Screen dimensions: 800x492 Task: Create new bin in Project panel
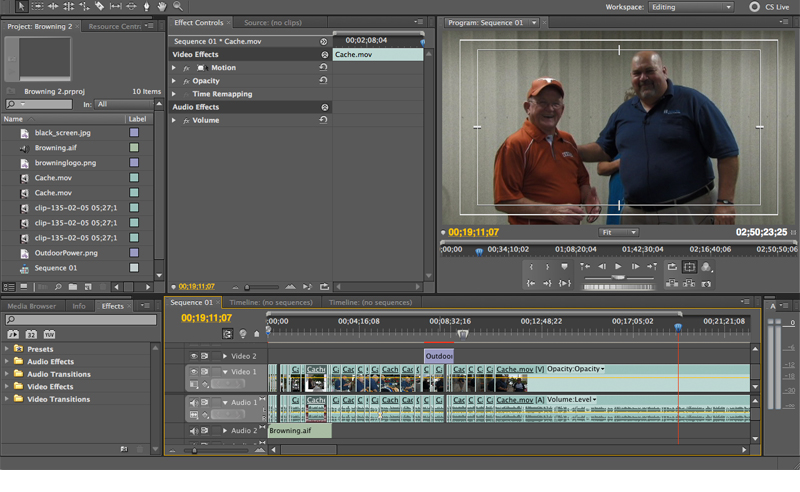click(73, 287)
